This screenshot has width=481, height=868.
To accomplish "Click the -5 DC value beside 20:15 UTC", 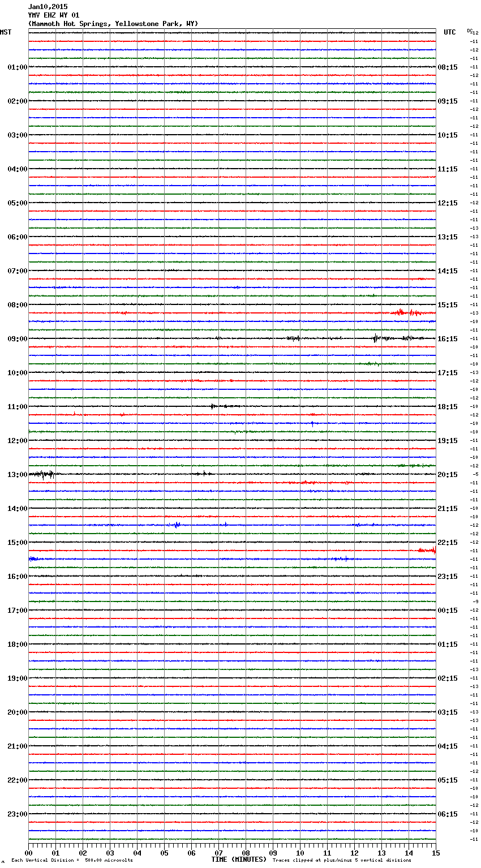I will pos(475,474).
